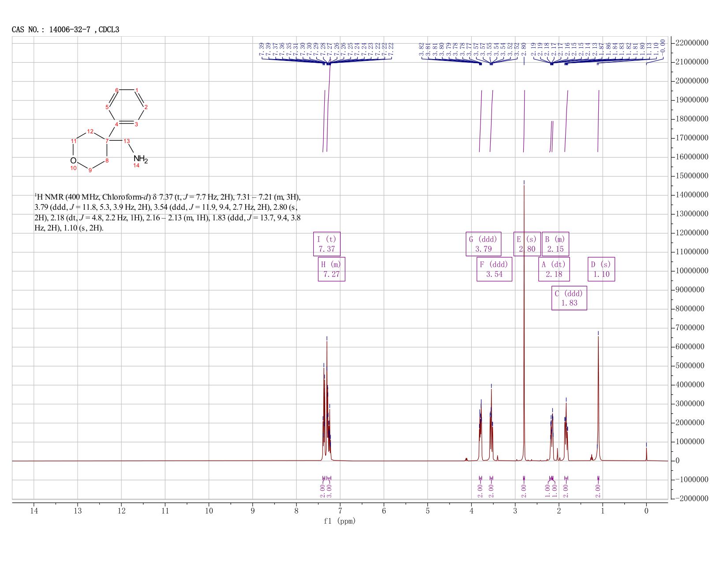Click the f1 (ppm) axis label
Screen dimensions: 728x563
[340, 521]
